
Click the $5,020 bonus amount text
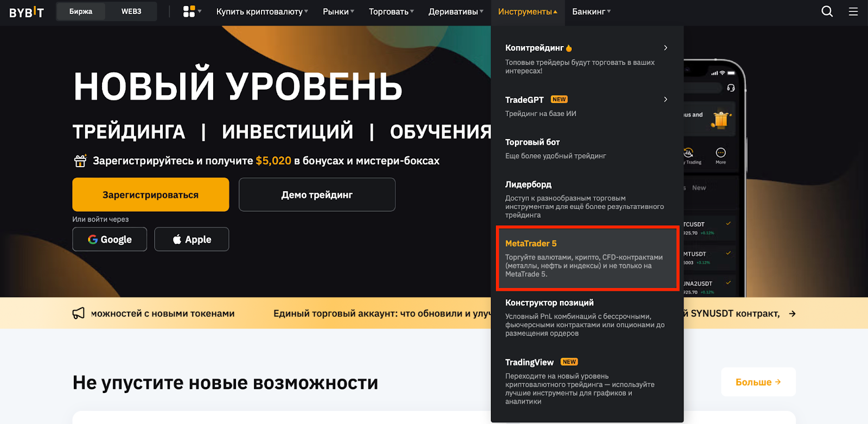[273, 161]
